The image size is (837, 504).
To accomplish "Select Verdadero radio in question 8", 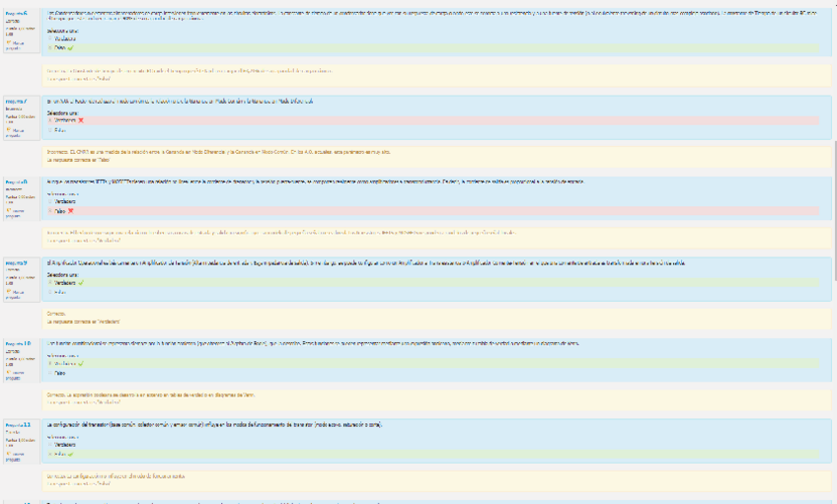I will 50,201.
